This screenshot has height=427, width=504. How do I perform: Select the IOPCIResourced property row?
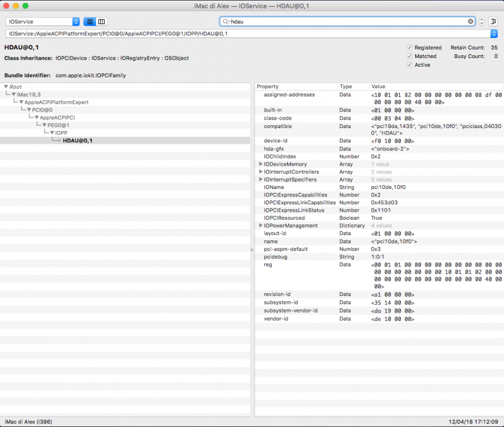pos(379,218)
